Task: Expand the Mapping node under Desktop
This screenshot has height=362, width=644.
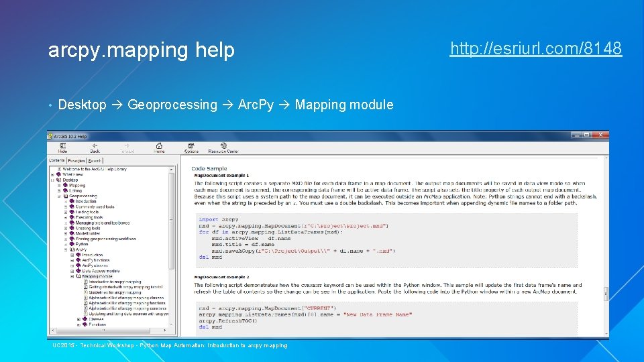Action: pyautogui.click(x=59, y=185)
